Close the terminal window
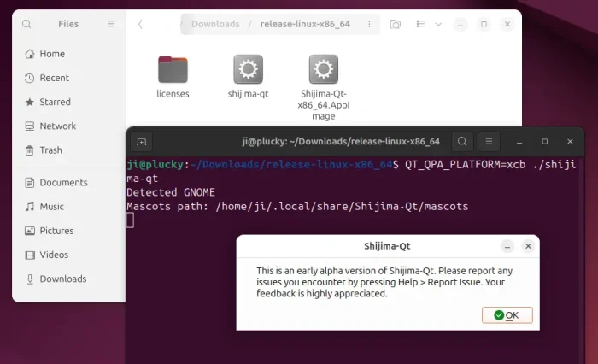The image size is (598, 364). point(570,142)
